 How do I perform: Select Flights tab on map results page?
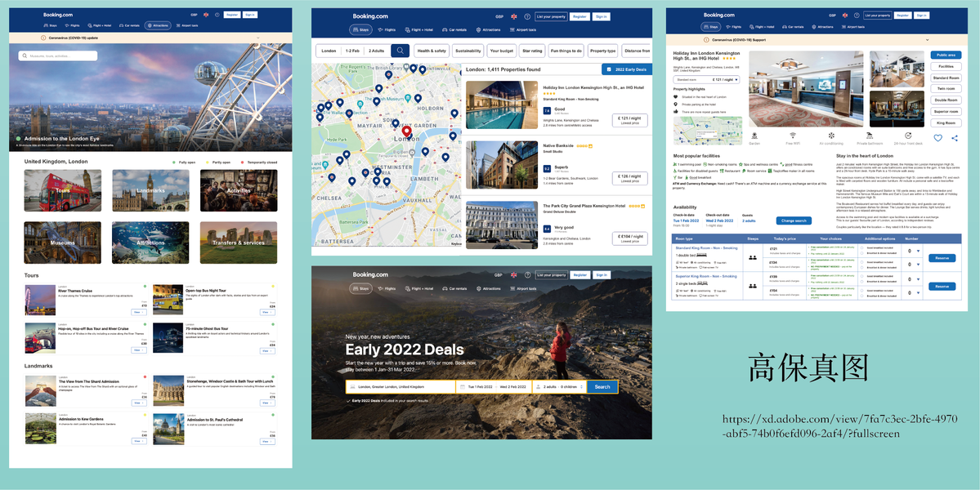coord(387,29)
